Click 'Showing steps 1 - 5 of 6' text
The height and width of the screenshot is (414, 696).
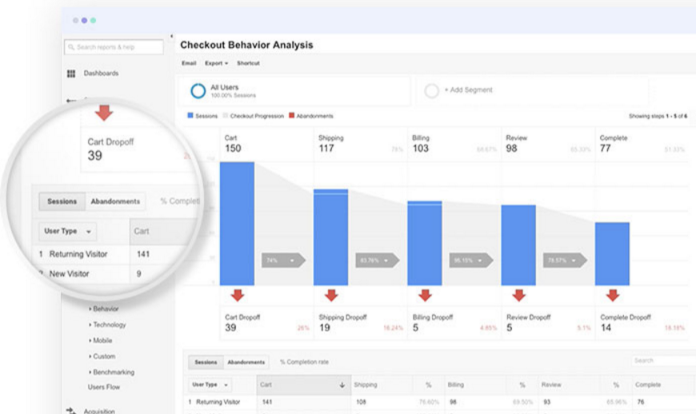click(658, 116)
